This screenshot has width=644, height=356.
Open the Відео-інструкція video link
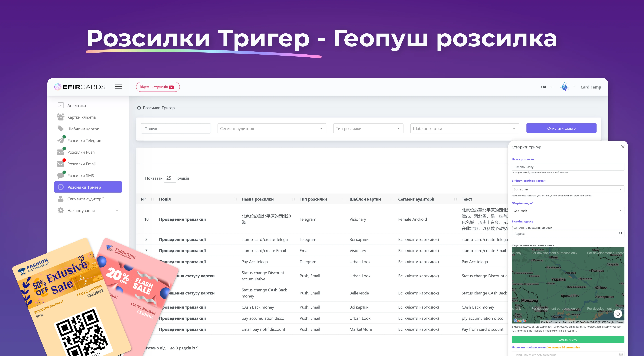click(x=158, y=87)
